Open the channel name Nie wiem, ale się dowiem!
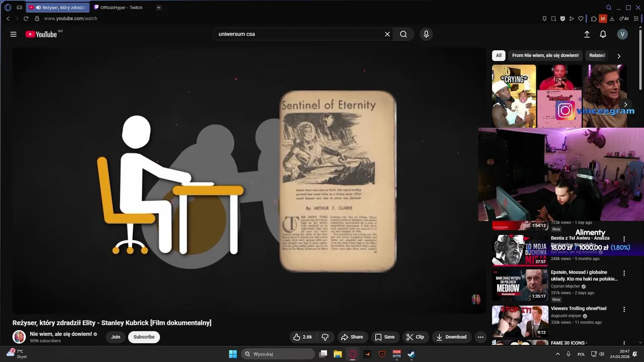Screen dimensions: 644x362 tap(61, 334)
